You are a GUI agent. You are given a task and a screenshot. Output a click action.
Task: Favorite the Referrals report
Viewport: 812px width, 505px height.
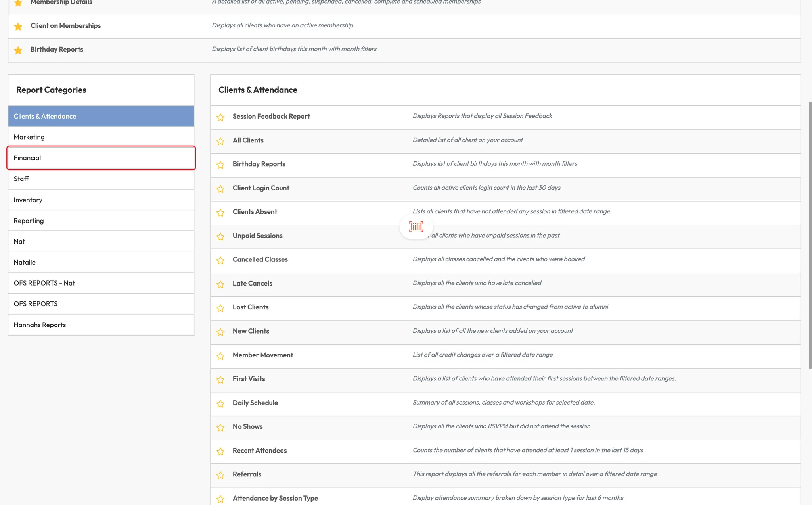[220, 475]
